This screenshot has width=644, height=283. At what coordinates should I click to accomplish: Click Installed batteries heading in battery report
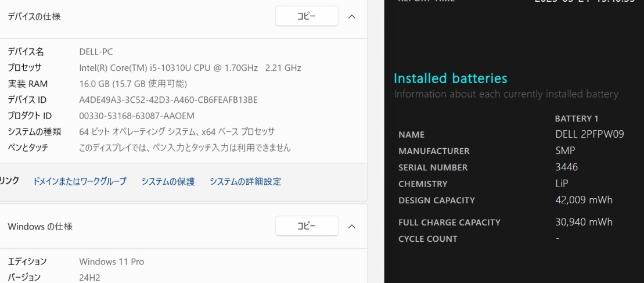(451, 78)
